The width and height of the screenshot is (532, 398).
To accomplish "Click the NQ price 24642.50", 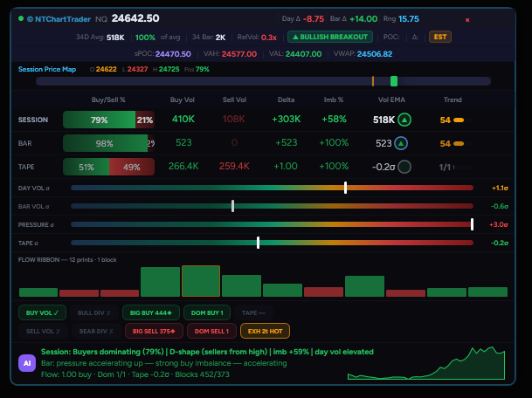I will 135,18.
